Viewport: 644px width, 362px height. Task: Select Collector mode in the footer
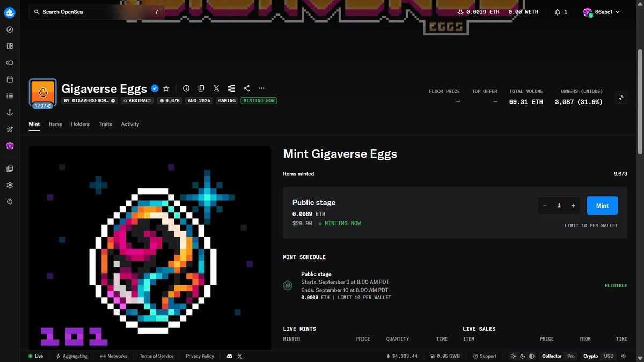552,356
